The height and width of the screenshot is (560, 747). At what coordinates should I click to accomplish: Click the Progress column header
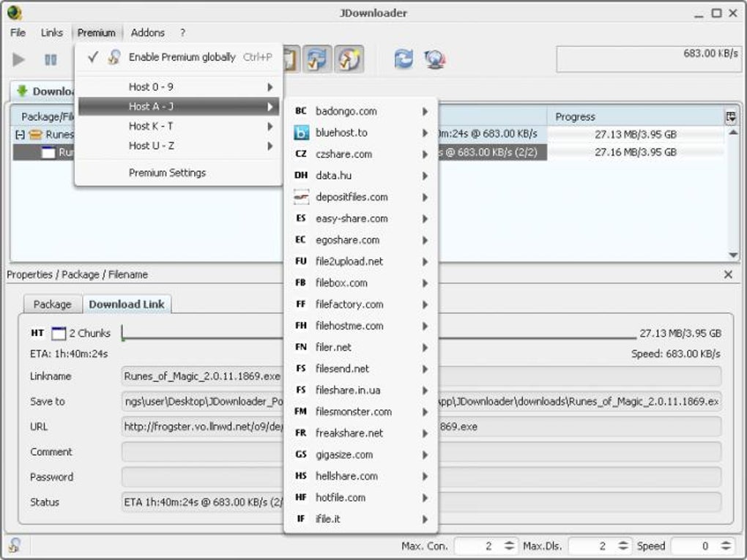(x=635, y=116)
